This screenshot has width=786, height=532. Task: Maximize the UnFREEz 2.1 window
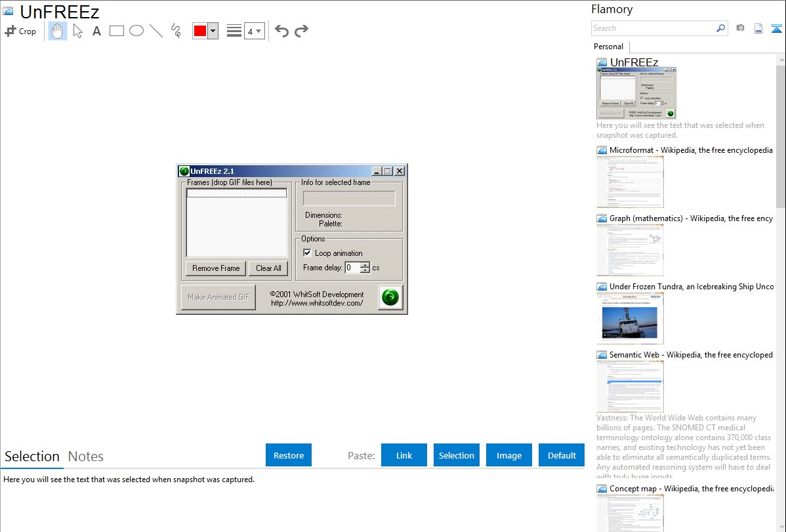[388, 171]
